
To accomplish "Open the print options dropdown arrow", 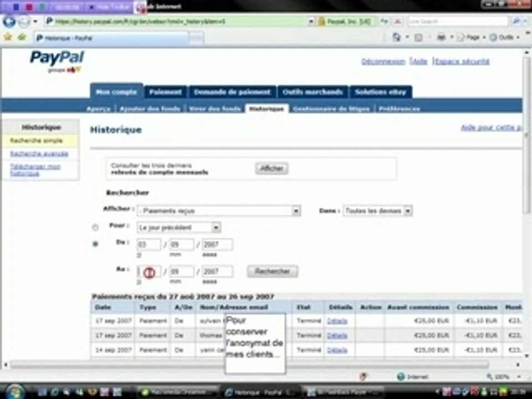I will [452, 37].
